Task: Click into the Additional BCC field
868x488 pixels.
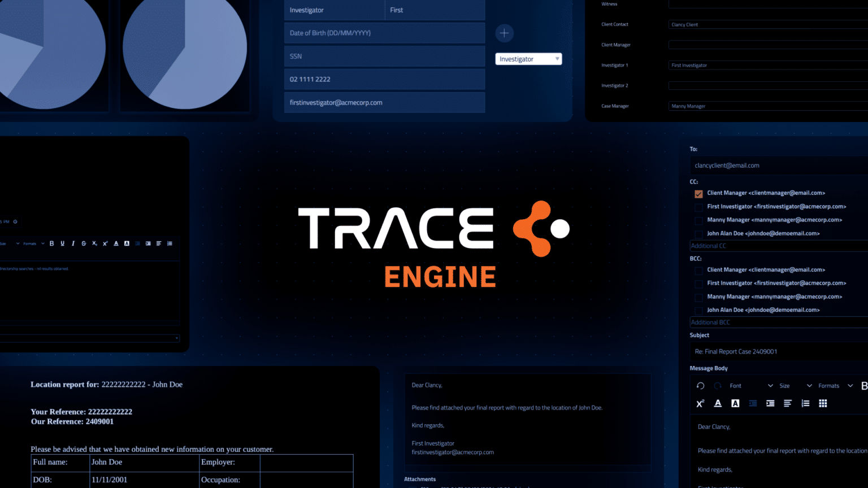Action: tap(752, 322)
